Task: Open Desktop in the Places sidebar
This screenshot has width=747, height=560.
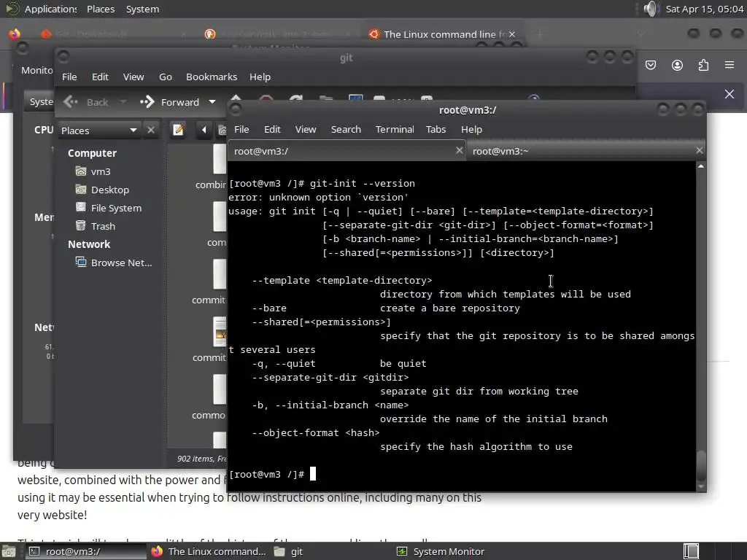Action: (x=102, y=190)
